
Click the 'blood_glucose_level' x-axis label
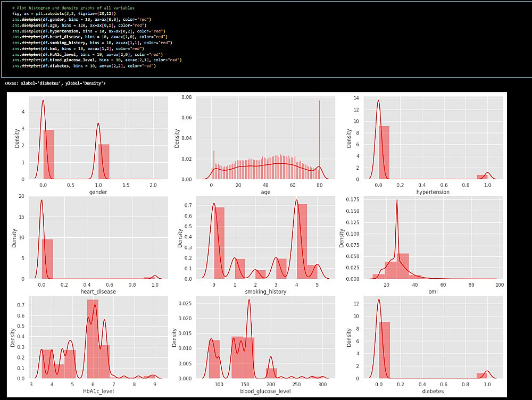pyautogui.click(x=265, y=391)
